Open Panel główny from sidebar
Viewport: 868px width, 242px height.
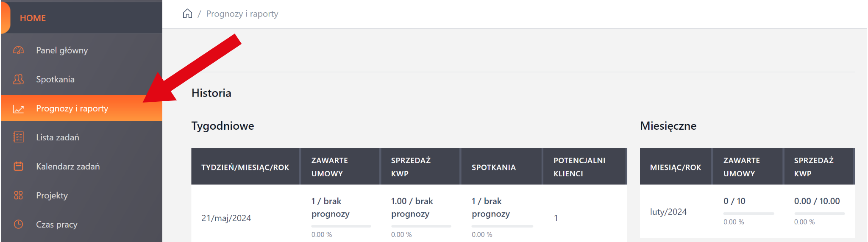click(x=62, y=50)
